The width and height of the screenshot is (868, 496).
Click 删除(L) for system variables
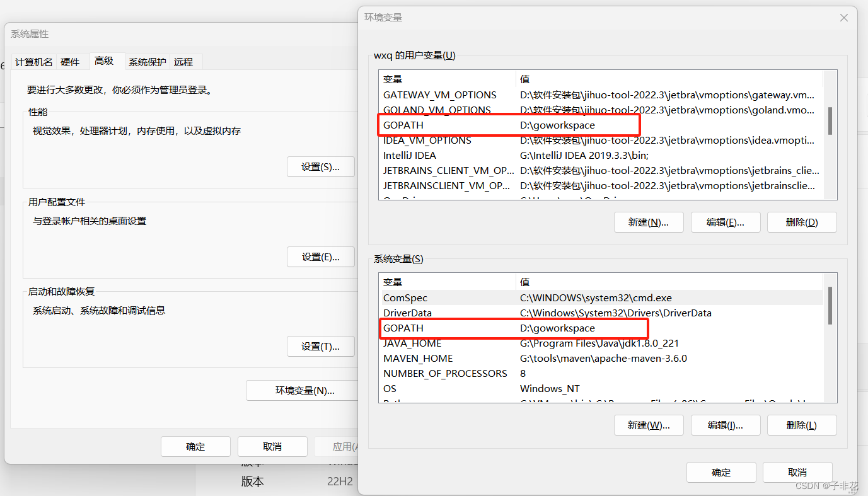802,425
